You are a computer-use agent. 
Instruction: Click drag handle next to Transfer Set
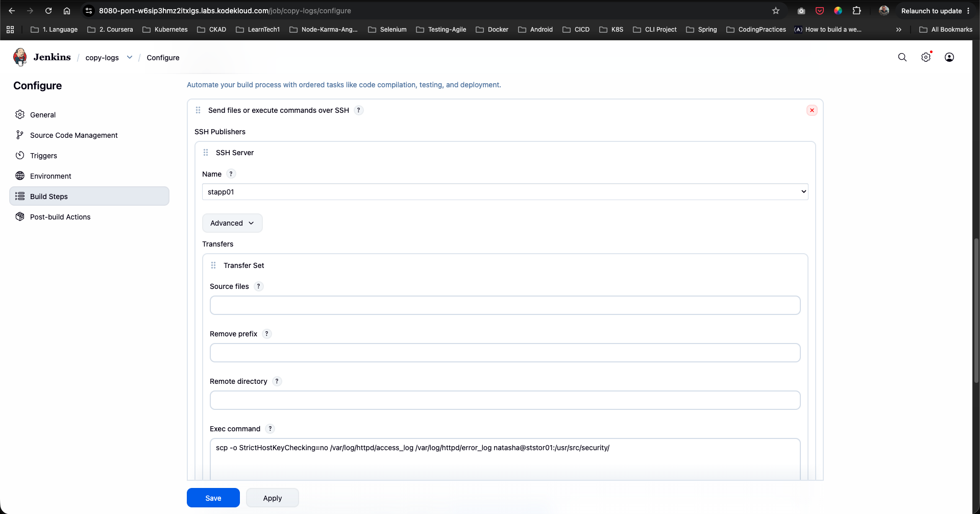pos(213,265)
